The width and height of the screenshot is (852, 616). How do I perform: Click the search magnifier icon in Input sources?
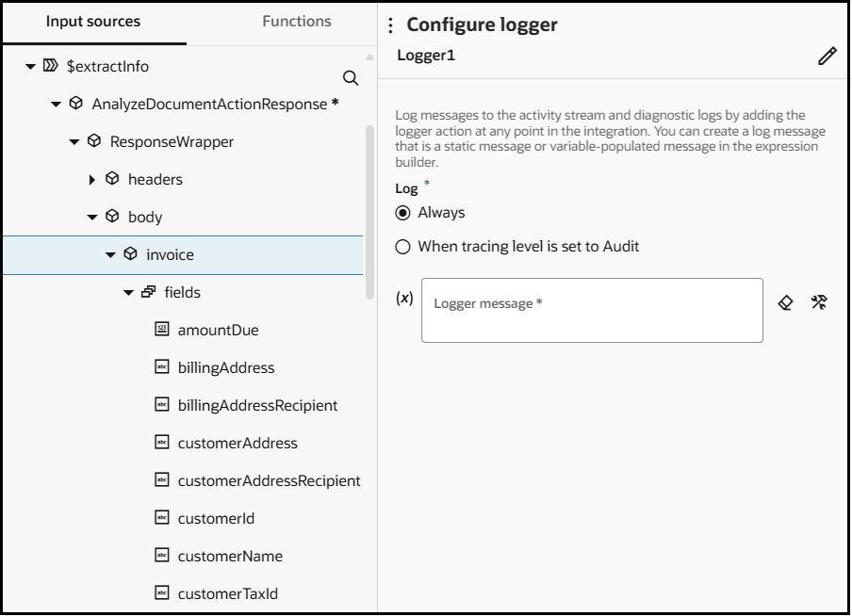coord(351,78)
